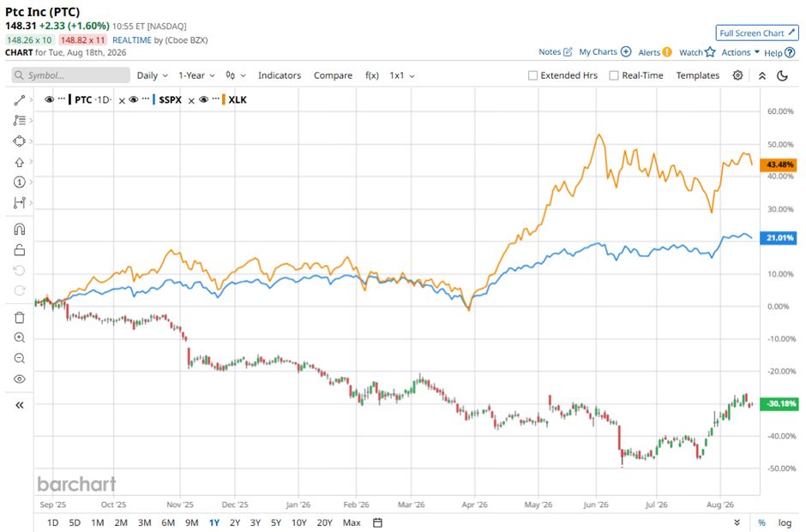
Task: Click the XLK 43.48% price label
Action: coord(779,164)
